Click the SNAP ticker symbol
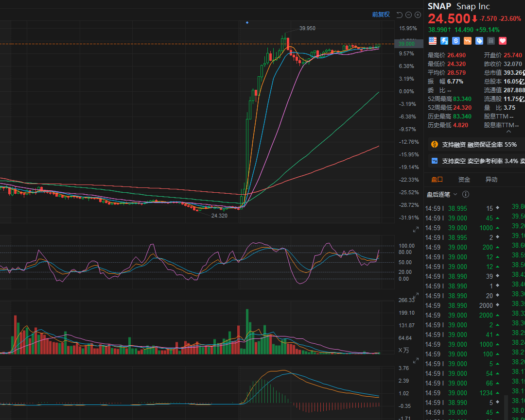 439,6
